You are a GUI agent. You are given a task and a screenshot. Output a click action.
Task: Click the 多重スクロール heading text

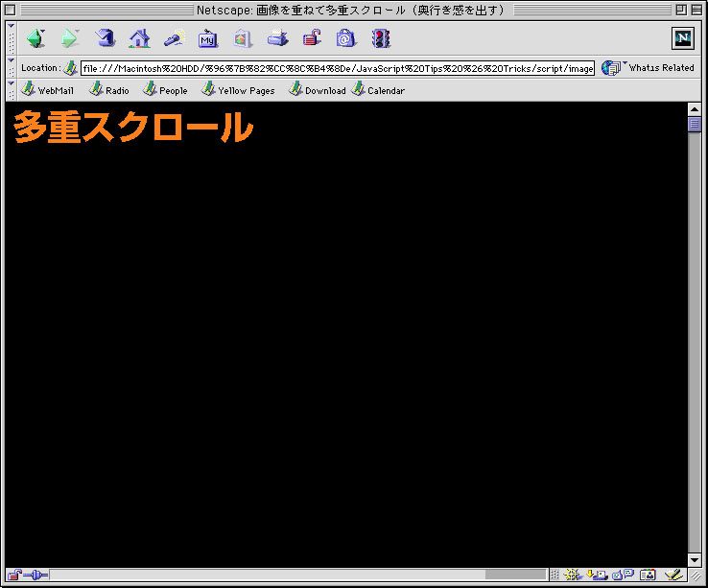pyautogui.click(x=133, y=127)
